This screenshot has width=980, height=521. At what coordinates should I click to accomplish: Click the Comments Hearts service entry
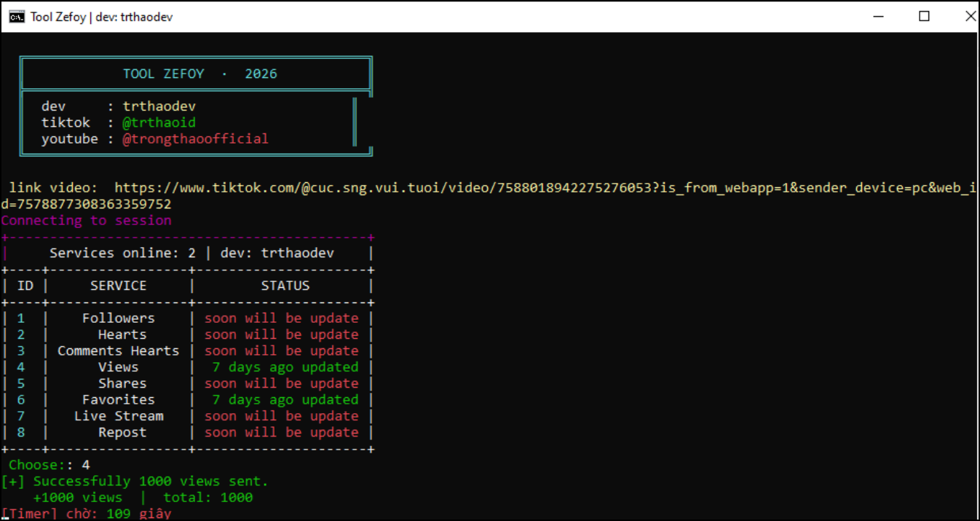118,350
